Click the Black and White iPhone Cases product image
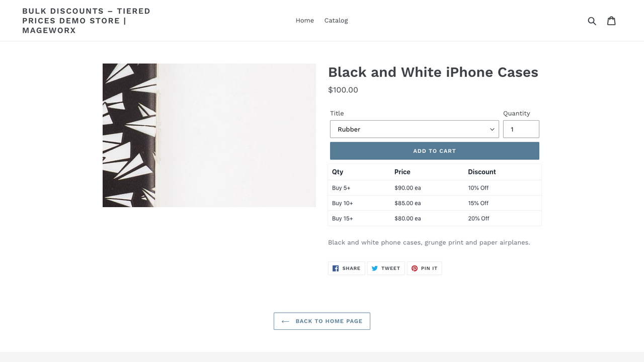Screen dimensions: 644x362 [209, 135]
